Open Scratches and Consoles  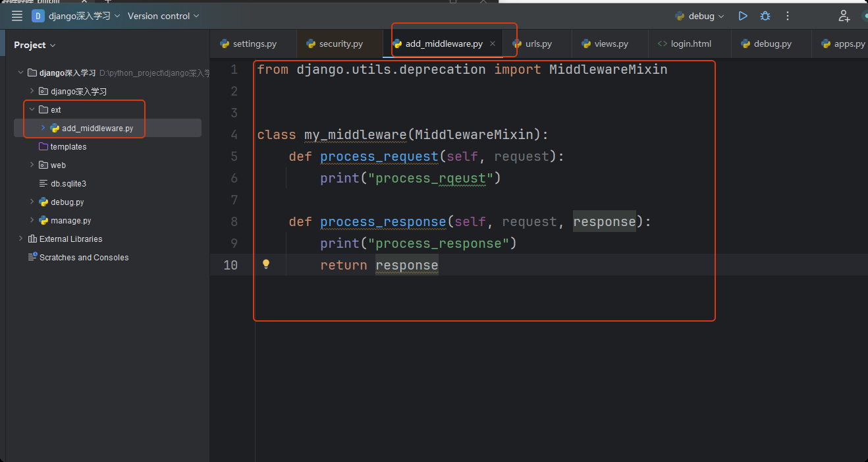pos(84,257)
